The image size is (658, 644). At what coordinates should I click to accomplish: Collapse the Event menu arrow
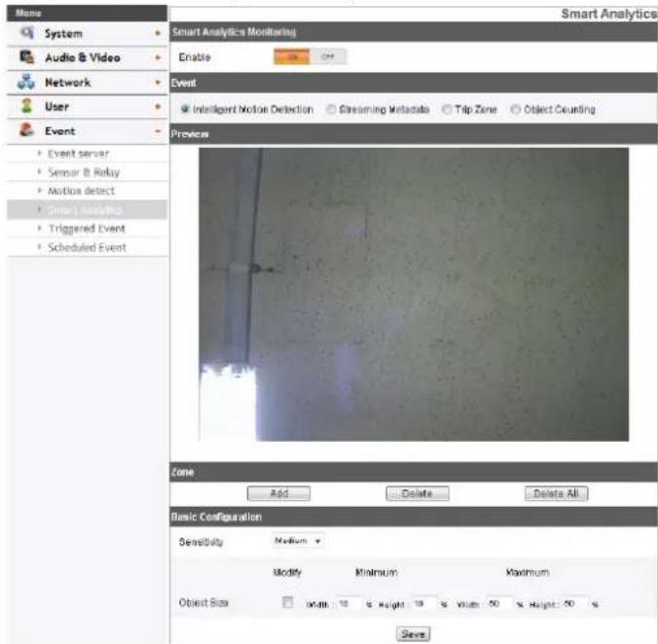click(158, 130)
